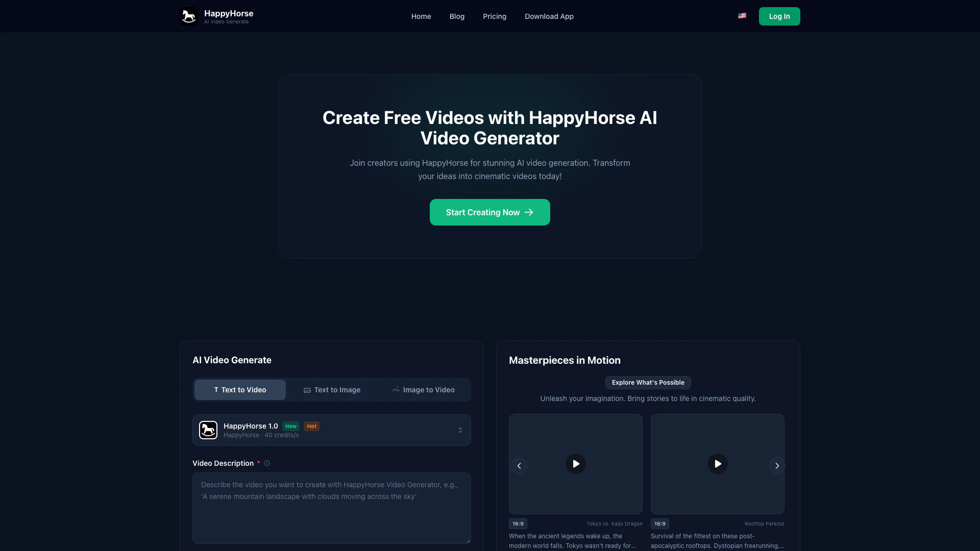Click the Start Creating Now button

pyautogui.click(x=490, y=212)
